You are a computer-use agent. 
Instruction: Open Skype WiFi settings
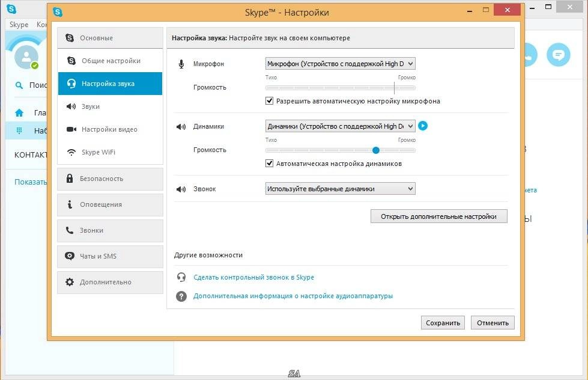110,152
